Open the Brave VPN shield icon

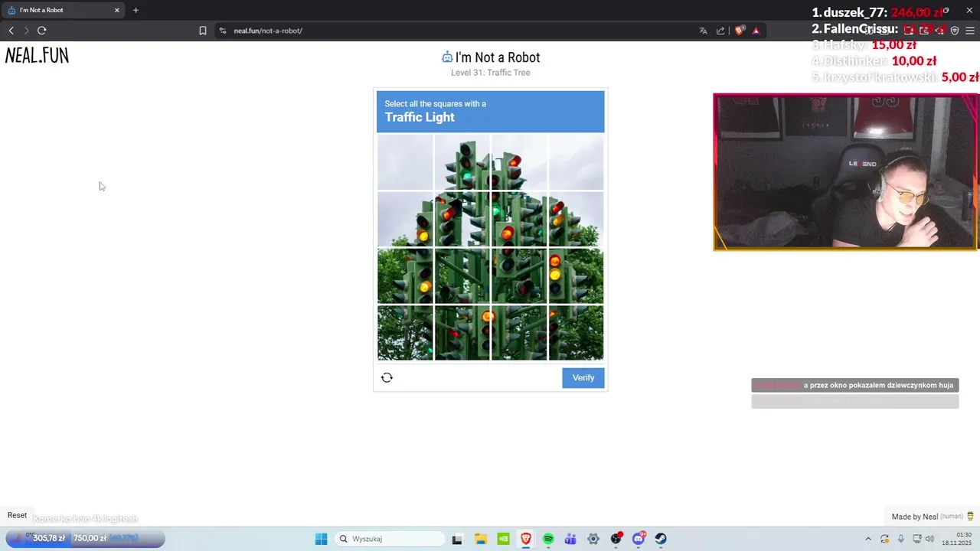(955, 31)
